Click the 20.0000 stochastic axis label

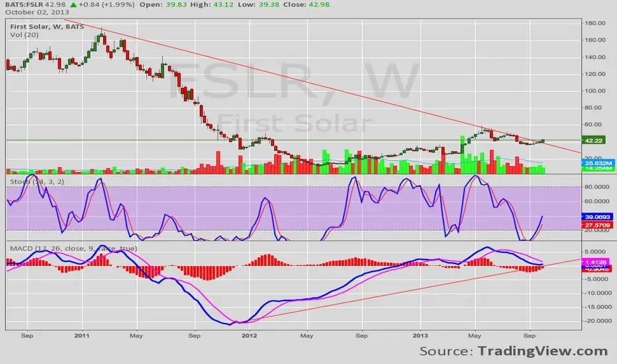597,230
